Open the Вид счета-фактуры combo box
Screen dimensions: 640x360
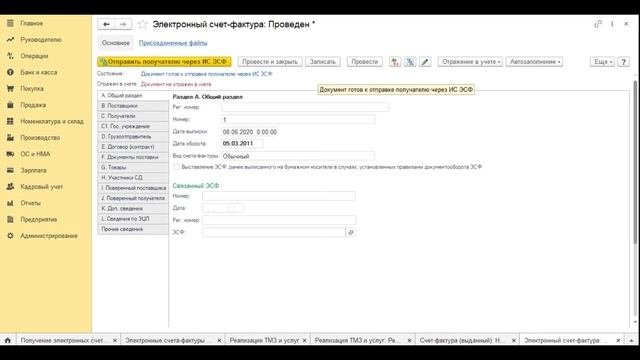click(298, 156)
